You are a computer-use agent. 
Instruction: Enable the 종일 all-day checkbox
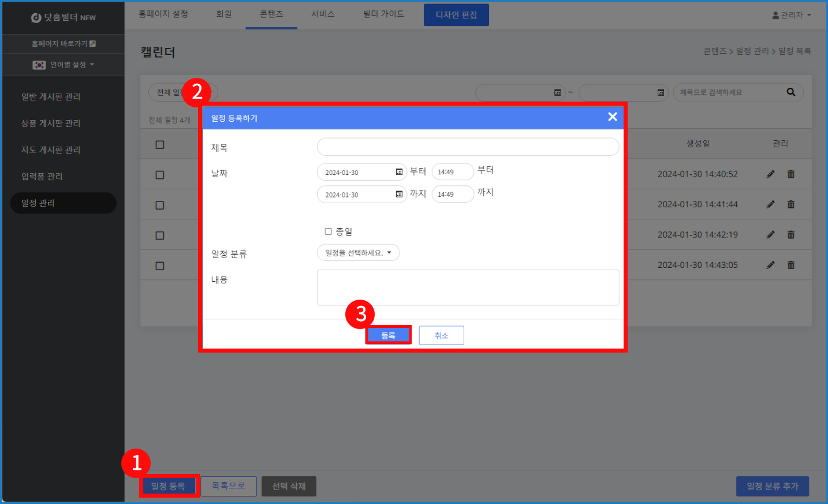pos(329,232)
